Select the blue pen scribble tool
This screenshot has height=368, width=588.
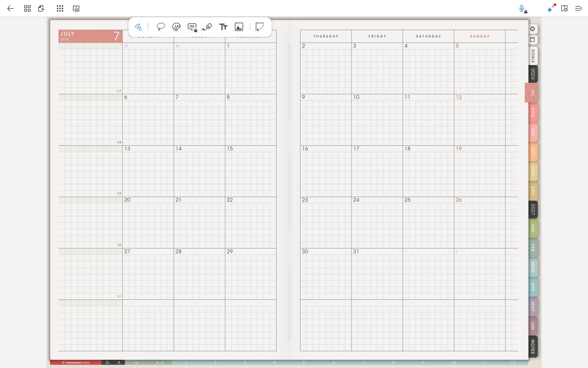138,27
